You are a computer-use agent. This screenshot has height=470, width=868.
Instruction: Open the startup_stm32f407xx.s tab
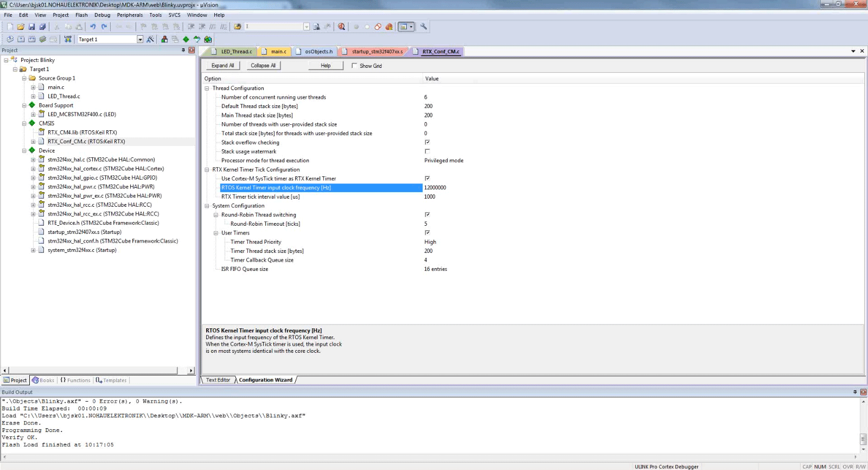373,52
